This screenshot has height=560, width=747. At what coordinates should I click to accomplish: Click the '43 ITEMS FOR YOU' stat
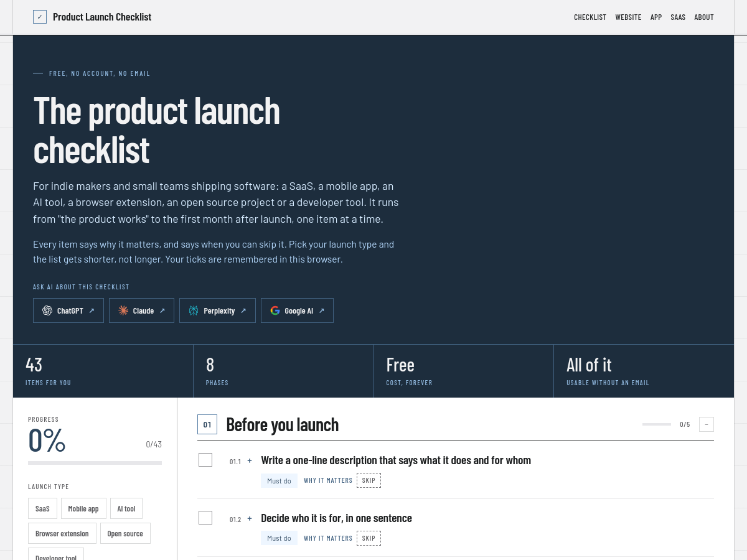103,371
